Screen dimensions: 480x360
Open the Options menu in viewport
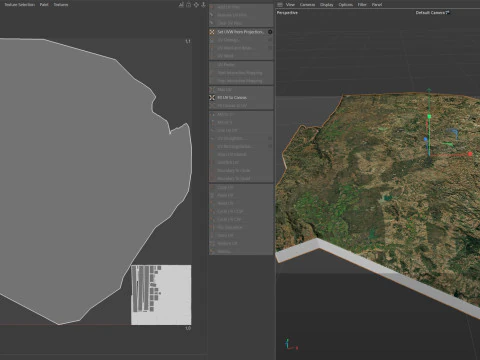[346, 5]
